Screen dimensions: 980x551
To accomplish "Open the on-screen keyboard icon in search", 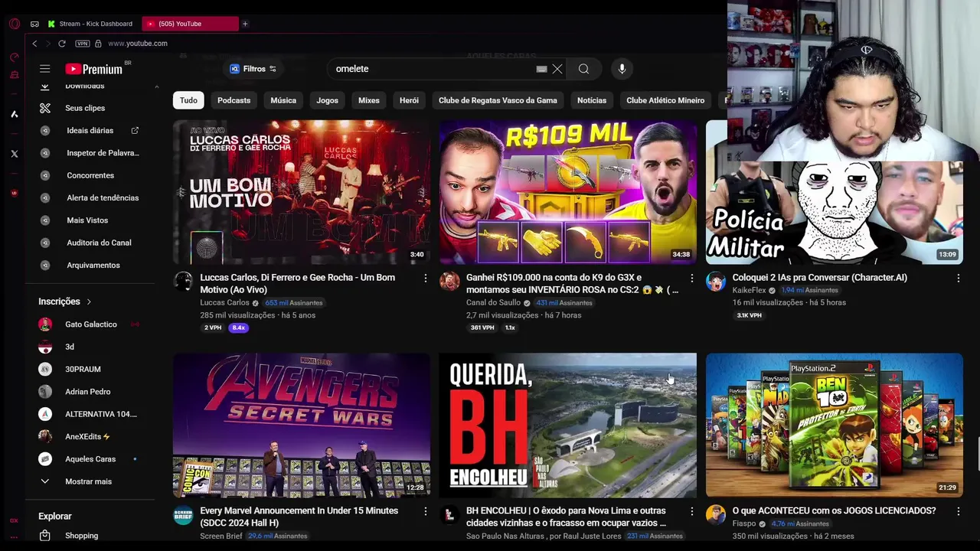I will (541, 69).
